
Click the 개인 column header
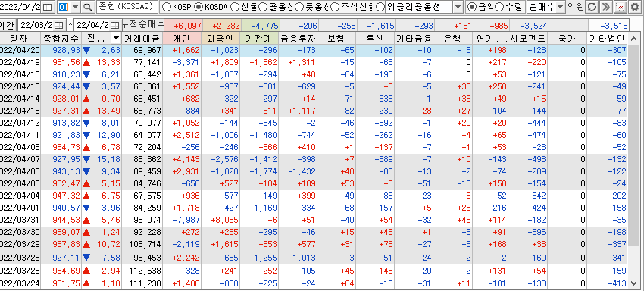tap(182, 39)
